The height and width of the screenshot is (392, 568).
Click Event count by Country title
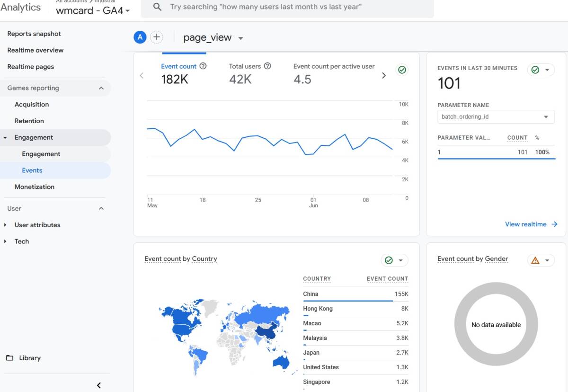[181, 259]
